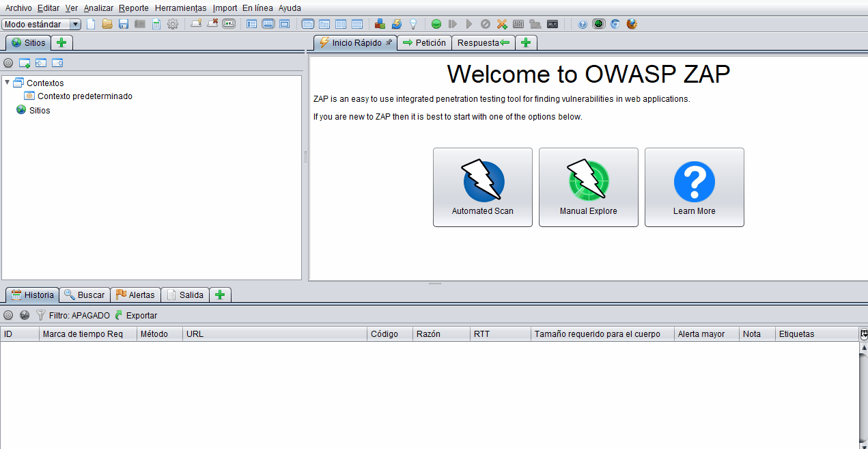Open the Analizar menu
This screenshot has height=449, width=868.
tap(98, 8)
